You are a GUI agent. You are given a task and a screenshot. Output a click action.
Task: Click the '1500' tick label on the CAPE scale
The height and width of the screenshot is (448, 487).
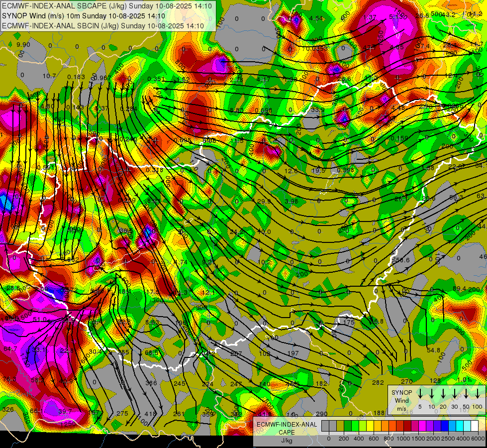click(419, 439)
